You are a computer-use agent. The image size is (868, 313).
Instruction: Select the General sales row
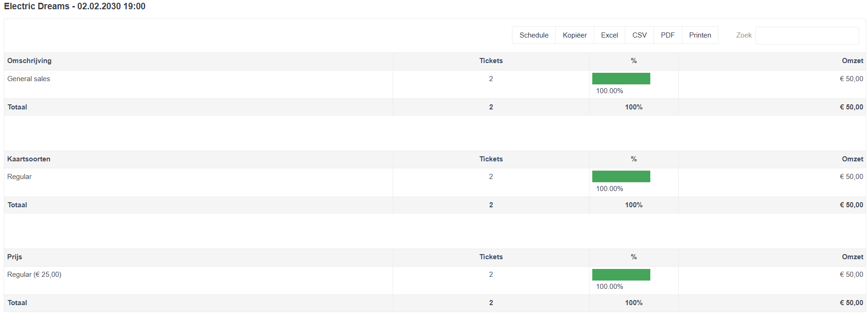point(29,79)
